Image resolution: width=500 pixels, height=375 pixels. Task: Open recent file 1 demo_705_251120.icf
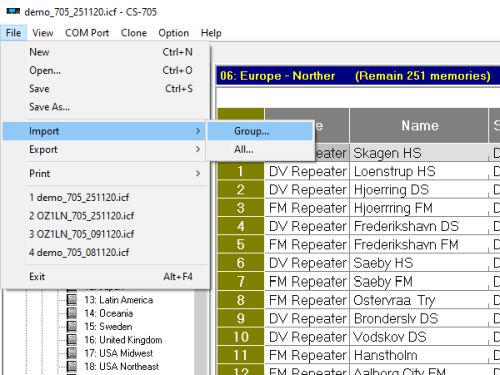coord(106,197)
